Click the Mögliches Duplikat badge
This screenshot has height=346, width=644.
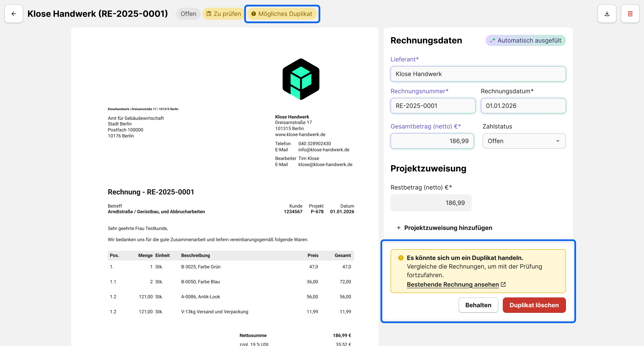pyautogui.click(x=282, y=14)
